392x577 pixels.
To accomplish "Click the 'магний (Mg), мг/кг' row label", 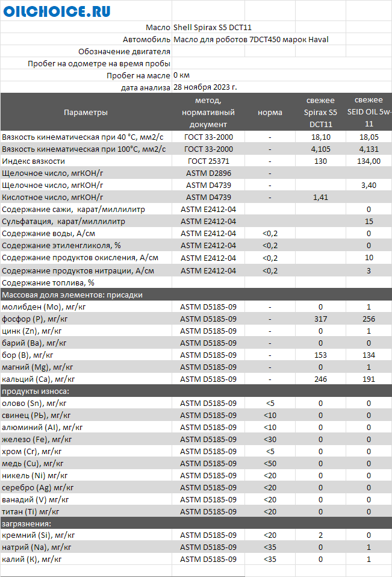I will pos(37,367).
